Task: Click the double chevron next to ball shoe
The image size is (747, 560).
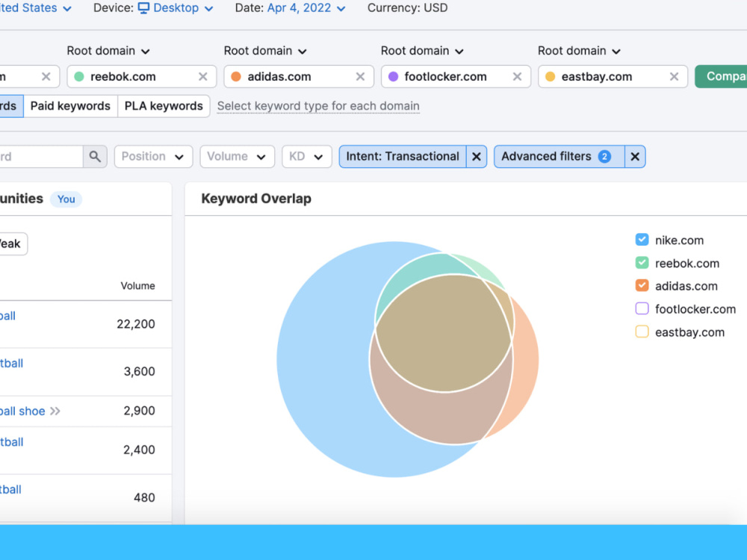Action: (55, 411)
